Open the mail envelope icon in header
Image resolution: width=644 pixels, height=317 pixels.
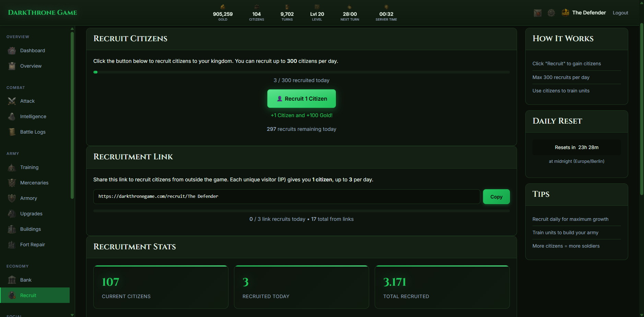[537, 13]
